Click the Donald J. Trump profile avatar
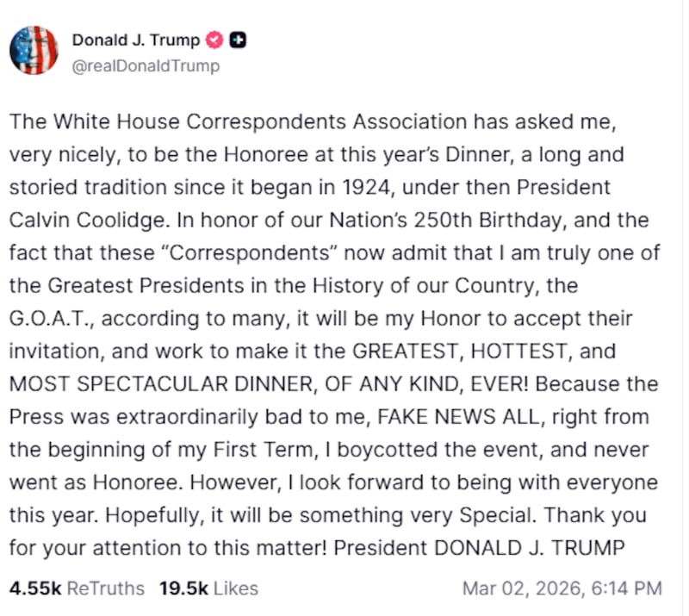Screen dimensions: 689x616 coord(34,50)
